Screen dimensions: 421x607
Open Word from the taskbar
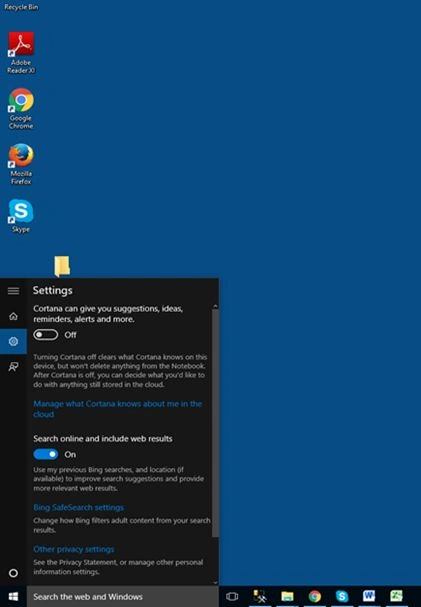tap(369, 596)
